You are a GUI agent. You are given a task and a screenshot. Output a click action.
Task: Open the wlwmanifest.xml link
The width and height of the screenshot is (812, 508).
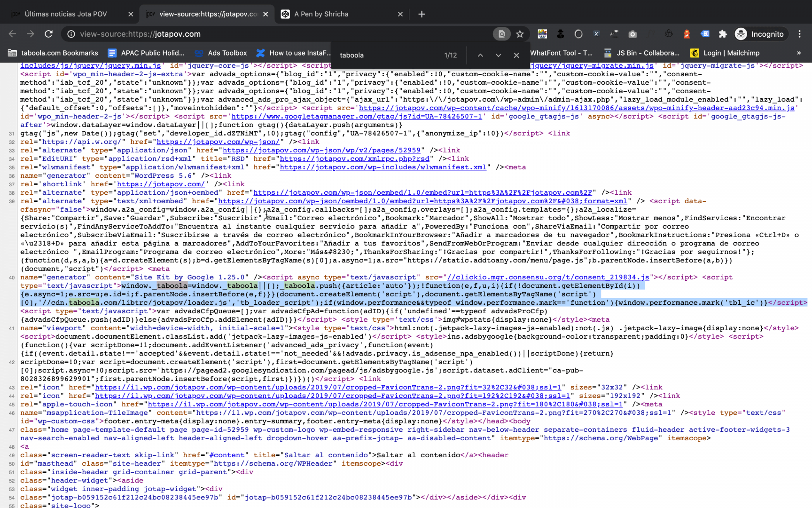pos(383,167)
